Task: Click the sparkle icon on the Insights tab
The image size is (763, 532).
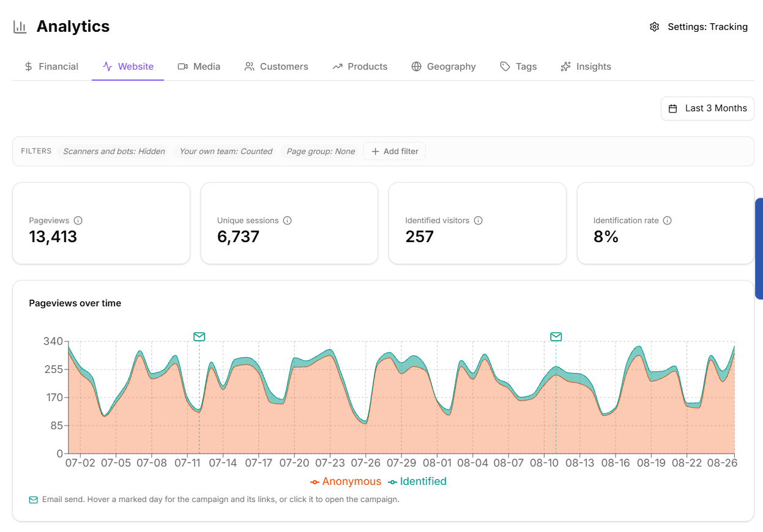Action: tap(565, 67)
